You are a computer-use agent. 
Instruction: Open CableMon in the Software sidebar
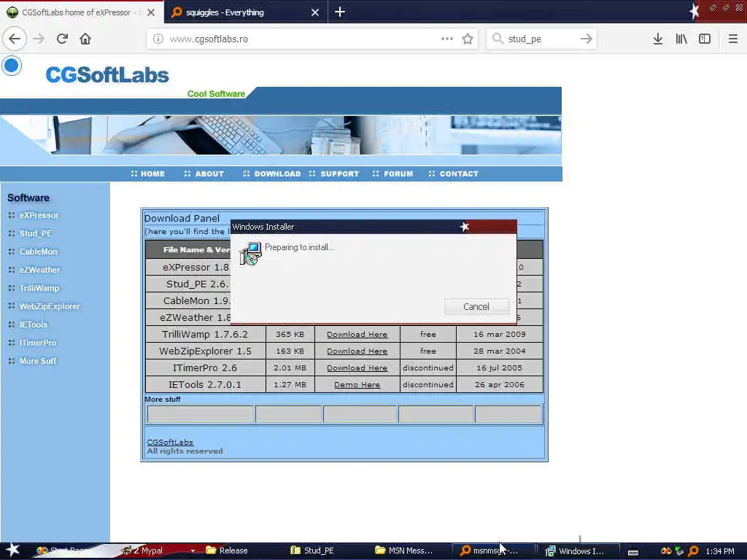[x=38, y=252]
